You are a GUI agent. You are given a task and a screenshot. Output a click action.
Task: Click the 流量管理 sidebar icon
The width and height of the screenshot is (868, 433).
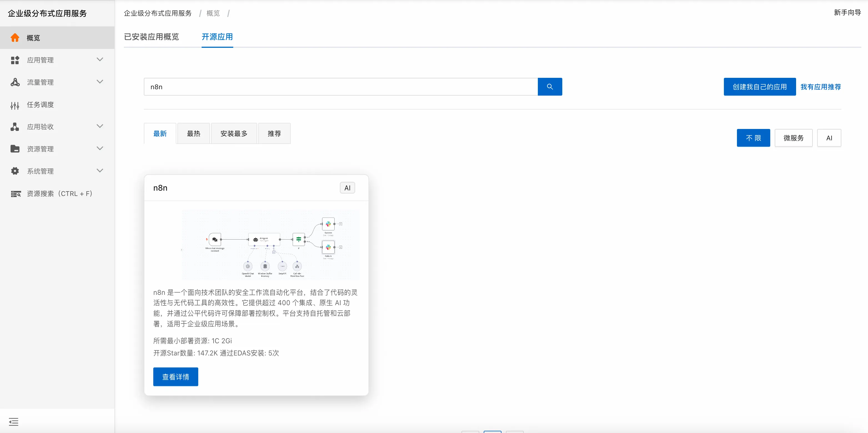[15, 82]
